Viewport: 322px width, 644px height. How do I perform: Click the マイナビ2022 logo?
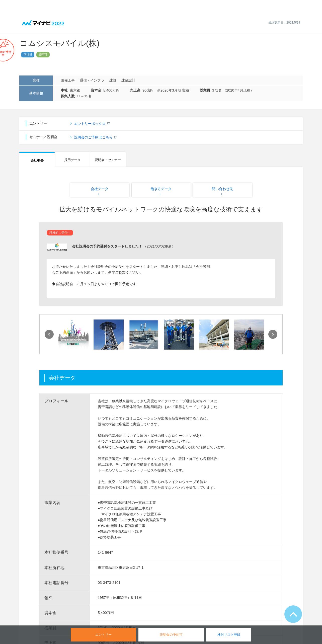43,23
